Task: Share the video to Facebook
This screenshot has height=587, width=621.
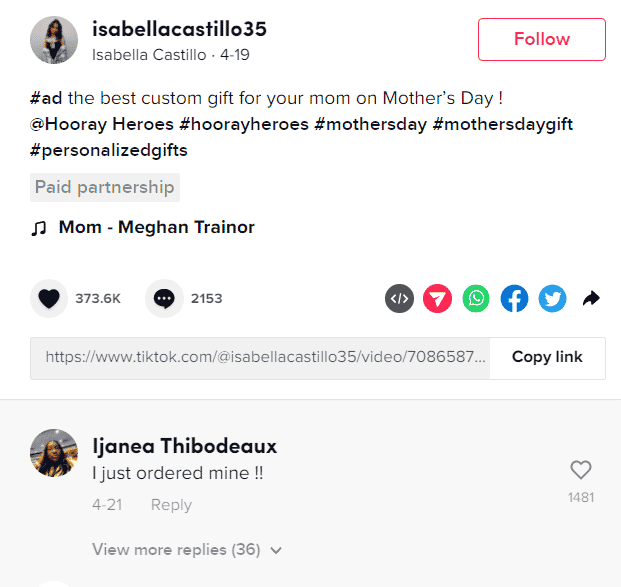Action: click(x=514, y=298)
